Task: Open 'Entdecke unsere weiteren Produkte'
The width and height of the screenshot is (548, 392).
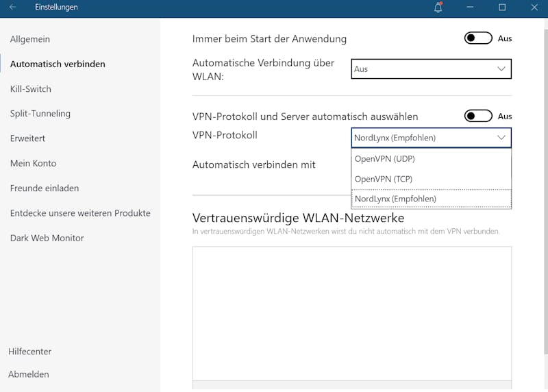Action: [80, 213]
